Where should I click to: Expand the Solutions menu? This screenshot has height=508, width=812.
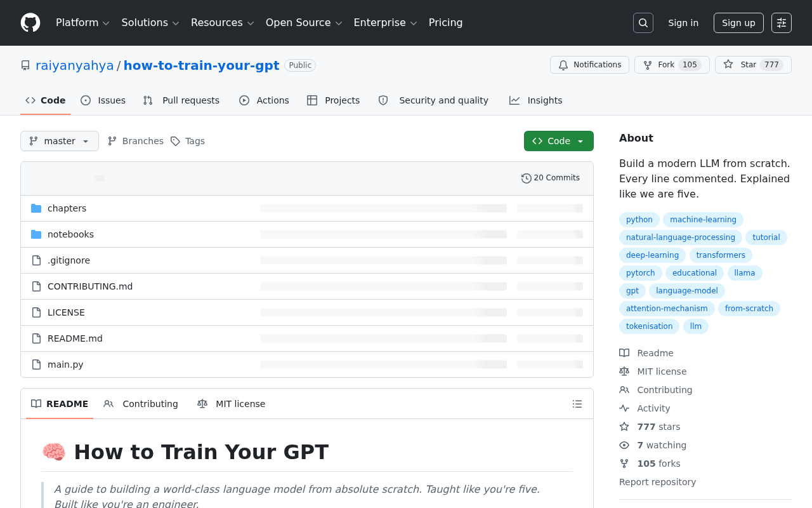click(150, 23)
